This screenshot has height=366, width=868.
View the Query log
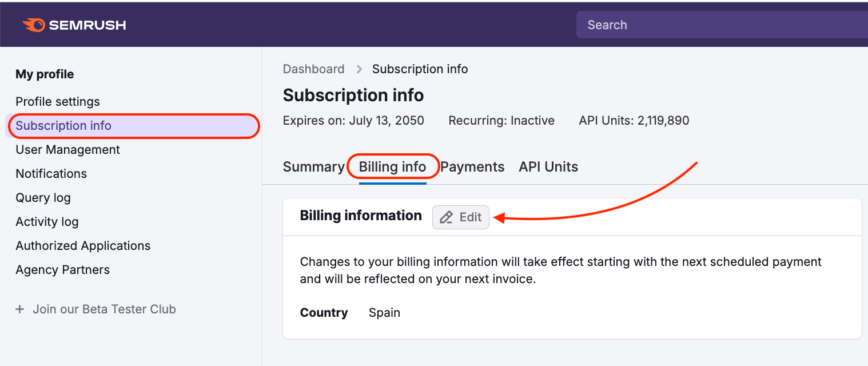point(43,197)
